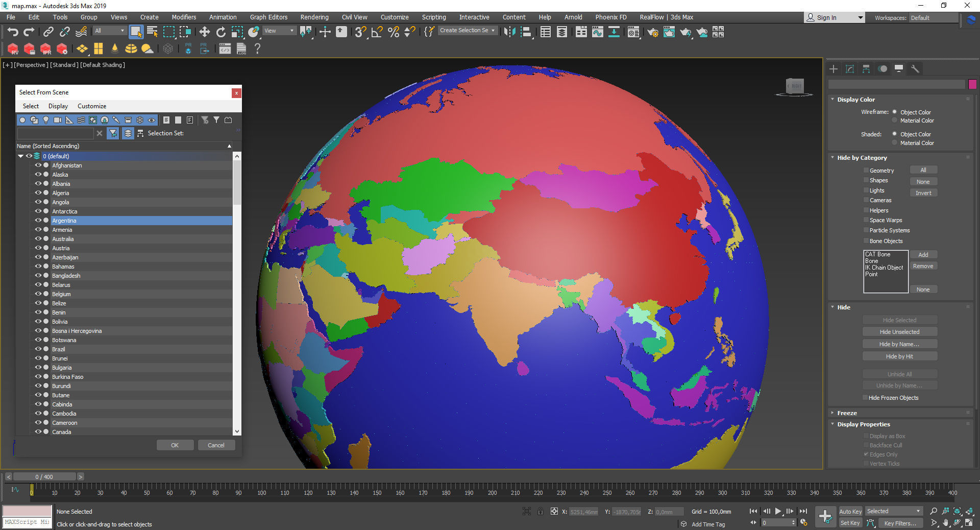Open Display menu in Select From Scene
Image resolution: width=980 pixels, height=530 pixels.
pyautogui.click(x=58, y=106)
